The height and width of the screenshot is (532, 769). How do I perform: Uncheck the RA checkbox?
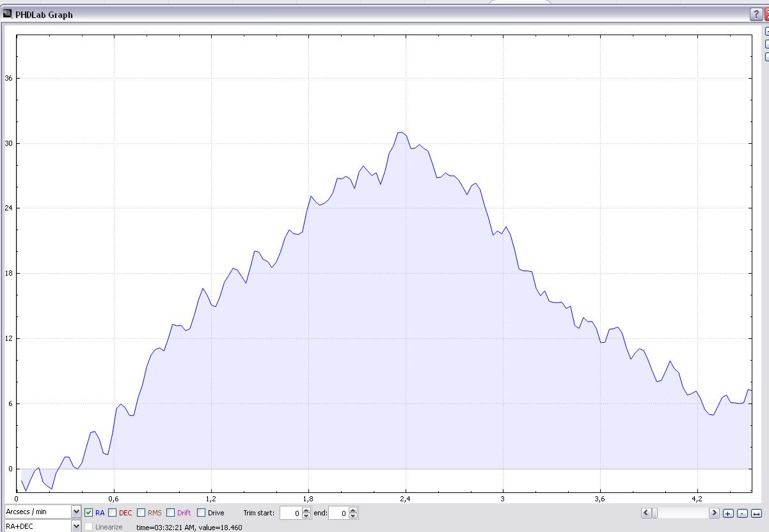tap(88, 513)
